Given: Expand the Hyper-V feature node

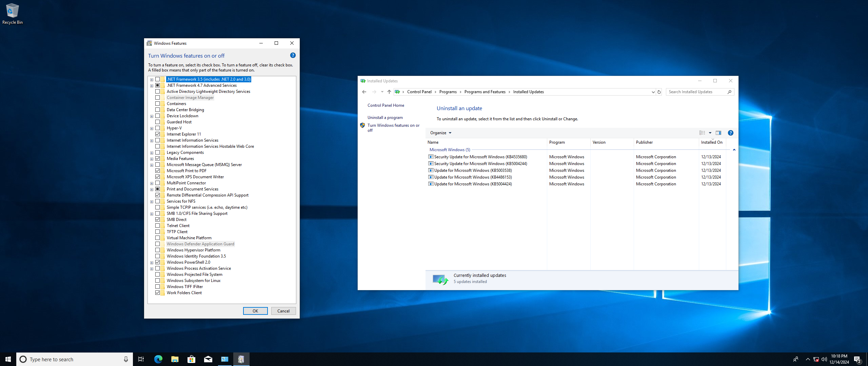Looking at the screenshot, I should click(x=152, y=128).
